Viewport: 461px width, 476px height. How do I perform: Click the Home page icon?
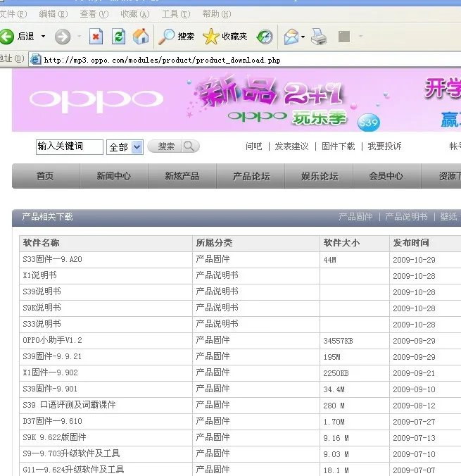(141, 37)
